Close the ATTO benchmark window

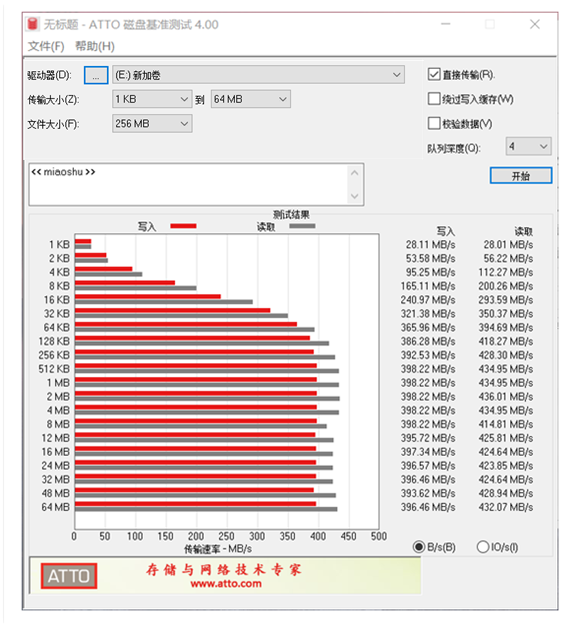(x=535, y=24)
